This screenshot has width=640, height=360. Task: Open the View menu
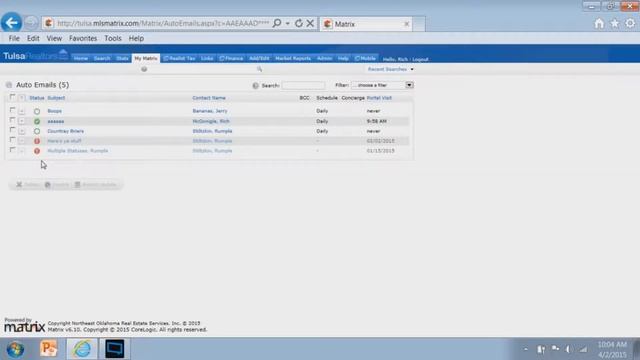coord(54,38)
